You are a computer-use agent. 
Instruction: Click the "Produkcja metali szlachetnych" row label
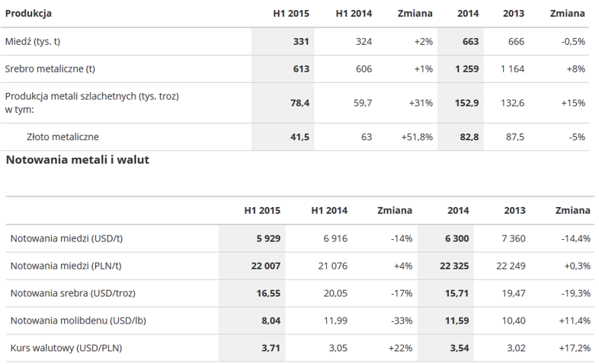click(x=92, y=97)
